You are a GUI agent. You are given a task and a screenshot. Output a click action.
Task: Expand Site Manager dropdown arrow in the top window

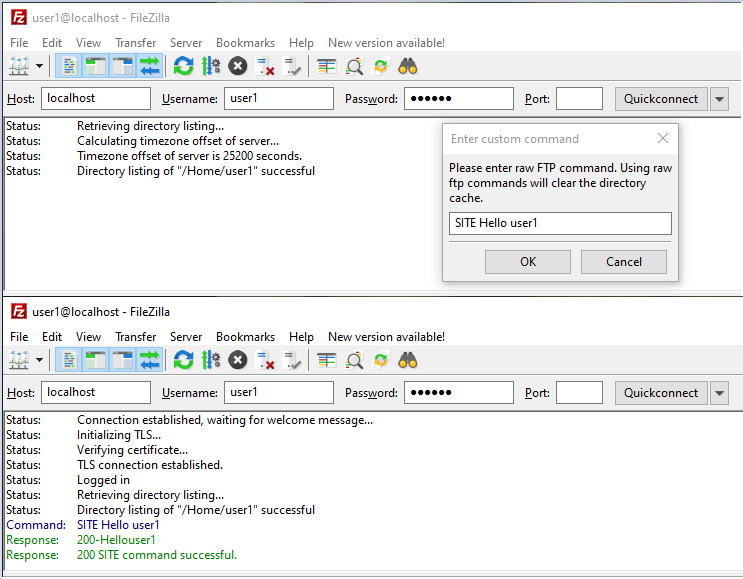(x=40, y=67)
